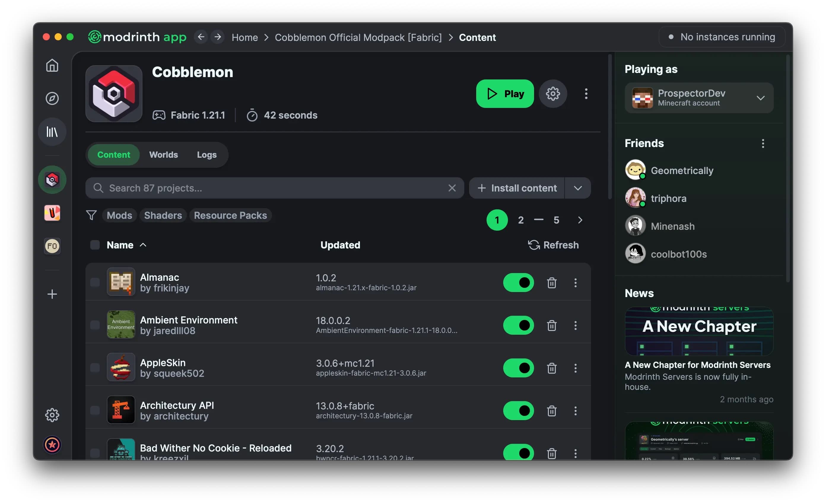Screen dimensions: 826x504
Task: Switch to the Worlds tab
Action: pos(163,155)
